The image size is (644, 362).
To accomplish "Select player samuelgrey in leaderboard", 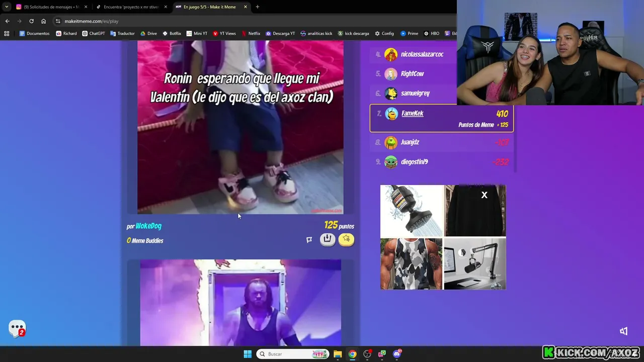I will click(415, 93).
